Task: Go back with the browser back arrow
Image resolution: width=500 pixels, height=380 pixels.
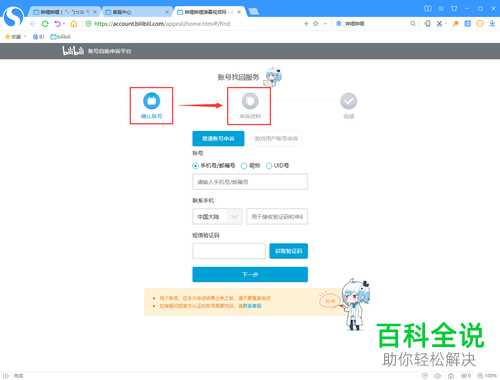Action: click(33, 24)
